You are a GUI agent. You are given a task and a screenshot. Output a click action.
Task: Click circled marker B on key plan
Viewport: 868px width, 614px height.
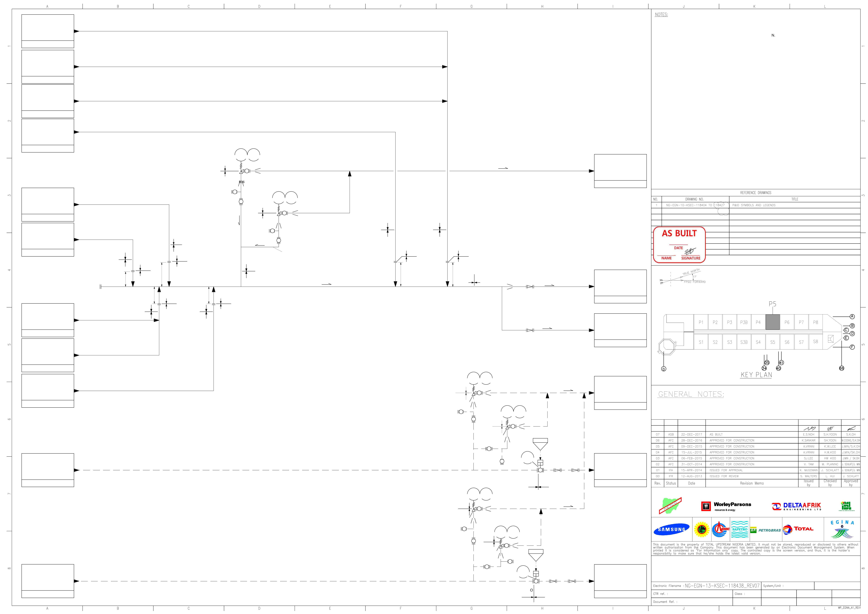pos(852,326)
